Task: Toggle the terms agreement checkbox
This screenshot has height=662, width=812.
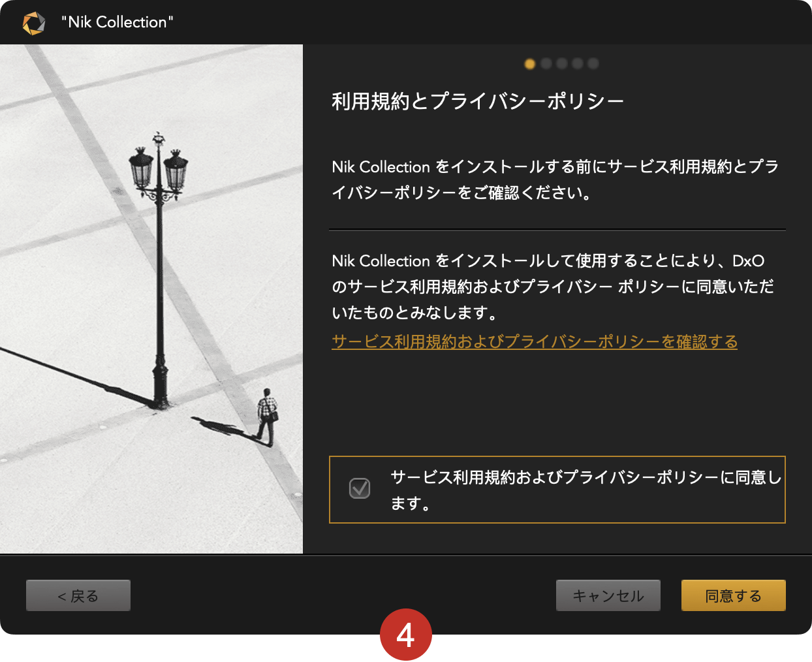Action: tap(360, 488)
